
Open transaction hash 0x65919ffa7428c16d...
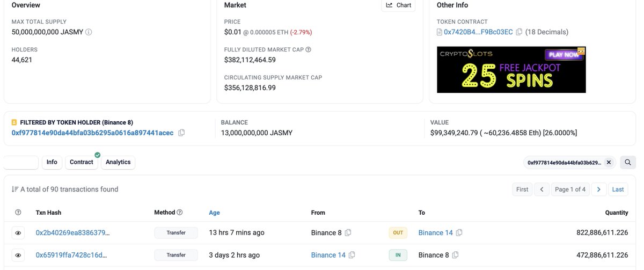(71, 255)
